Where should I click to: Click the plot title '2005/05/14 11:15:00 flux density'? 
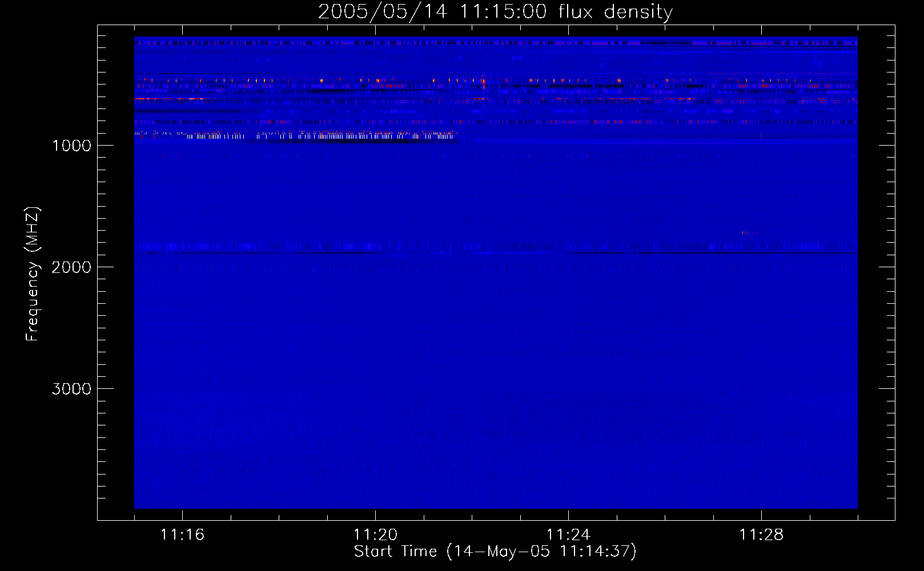[495, 12]
